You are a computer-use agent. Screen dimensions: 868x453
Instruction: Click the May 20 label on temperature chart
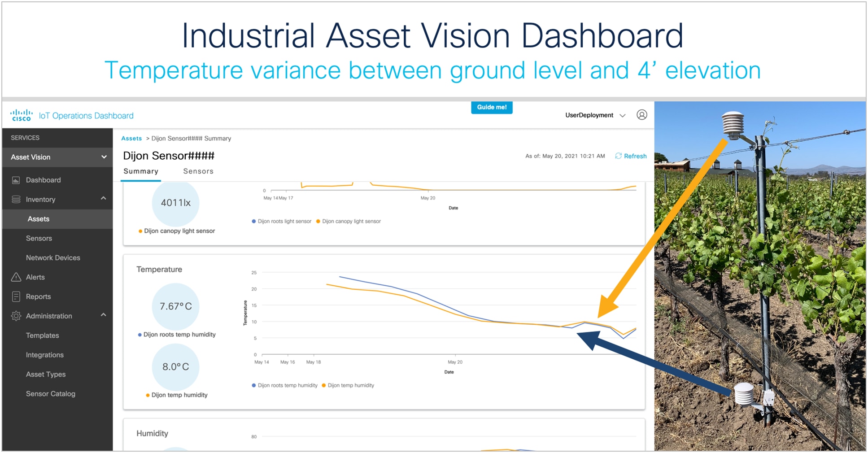(x=455, y=362)
